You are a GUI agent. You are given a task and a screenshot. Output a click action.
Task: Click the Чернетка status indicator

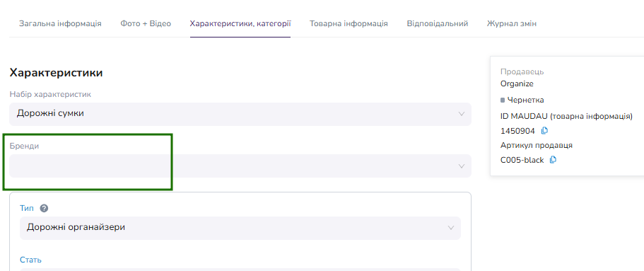point(522,100)
